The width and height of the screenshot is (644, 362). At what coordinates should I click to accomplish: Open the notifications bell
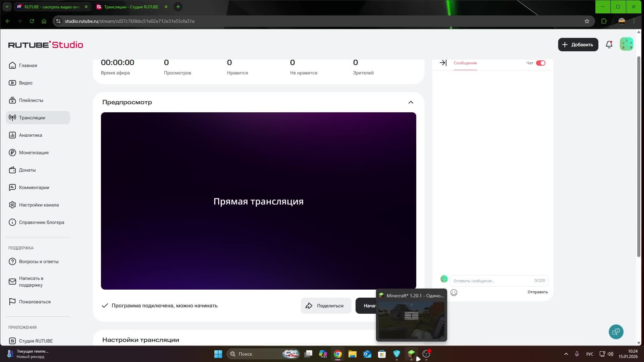pyautogui.click(x=609, y=44)
